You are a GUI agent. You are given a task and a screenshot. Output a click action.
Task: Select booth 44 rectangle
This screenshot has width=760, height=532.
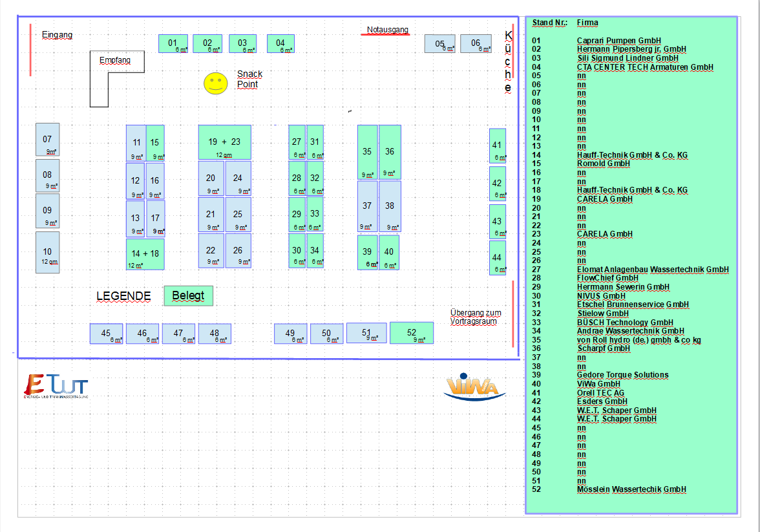tap(498, 257)
